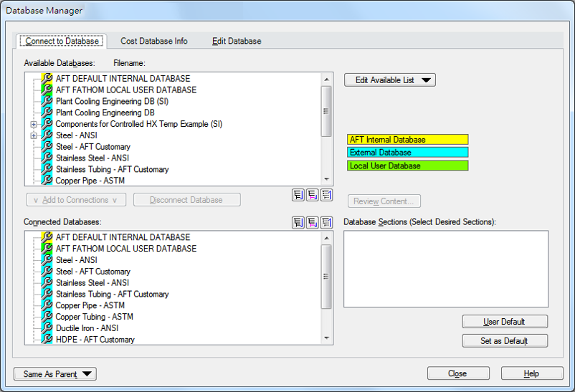
Task: Click inside the Database Sections list box
Action: tap(446, 269)
